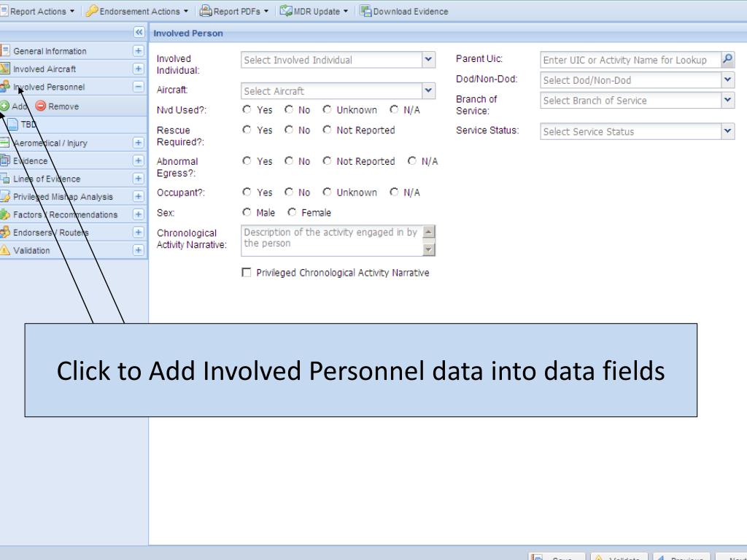Click the General Information icon
Viewport: 747px width, 560px height.
pyautogui.click(x=5, y=50)
